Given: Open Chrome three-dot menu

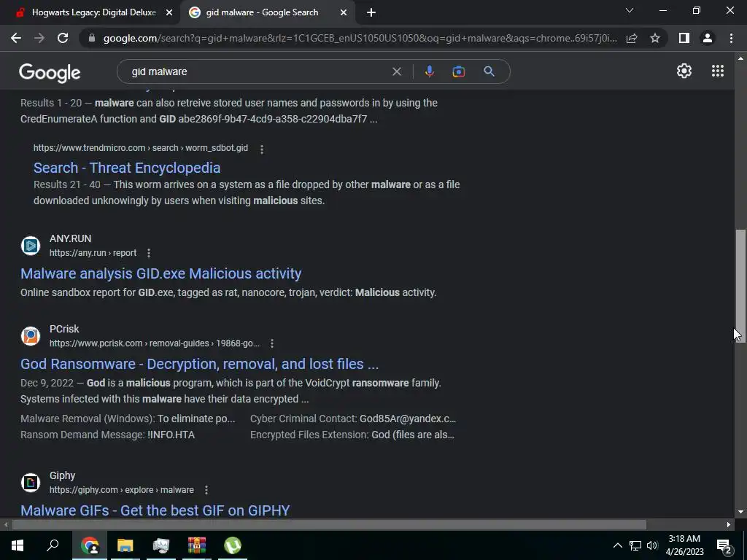Looking at the screenshot, I should pyautogui.click(x=731, y=38).
